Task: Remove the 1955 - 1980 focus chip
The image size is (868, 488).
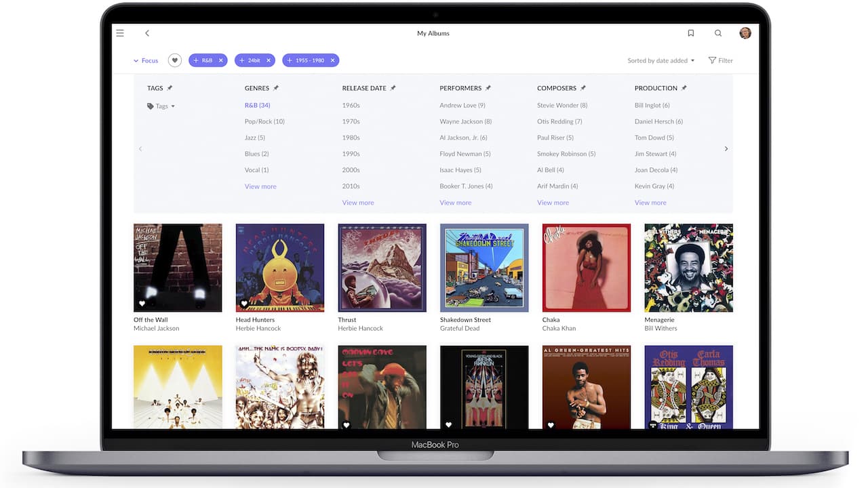Action: click(332, 60)
